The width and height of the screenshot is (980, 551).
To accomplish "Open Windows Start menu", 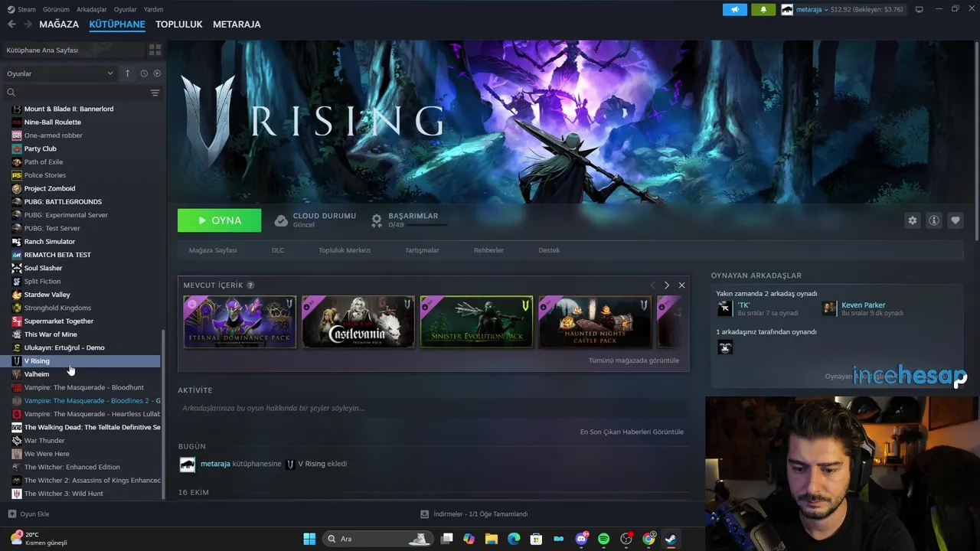I will [309, 539].
